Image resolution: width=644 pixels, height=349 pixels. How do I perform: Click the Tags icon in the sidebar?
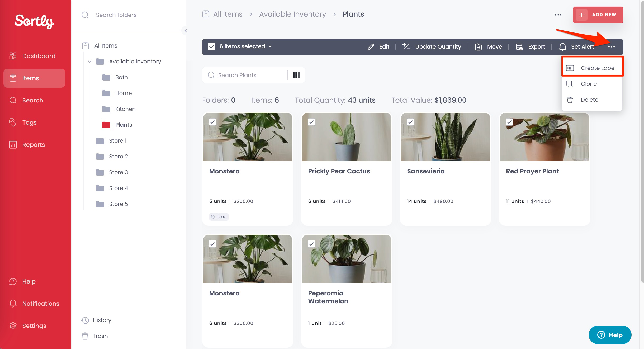(13, 122)
